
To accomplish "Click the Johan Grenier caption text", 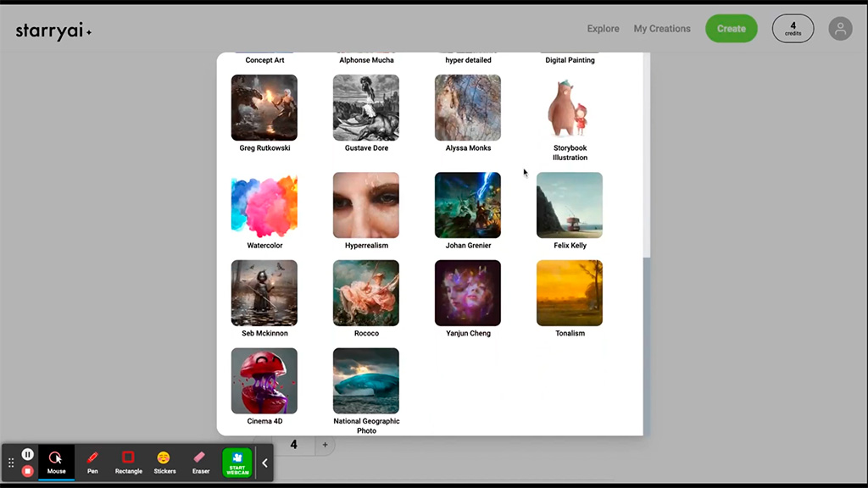I will point(468,245).
